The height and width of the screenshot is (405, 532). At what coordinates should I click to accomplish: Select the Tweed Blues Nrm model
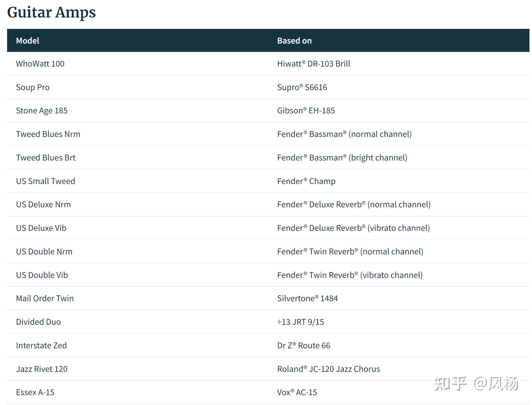(x=48, y=134)
